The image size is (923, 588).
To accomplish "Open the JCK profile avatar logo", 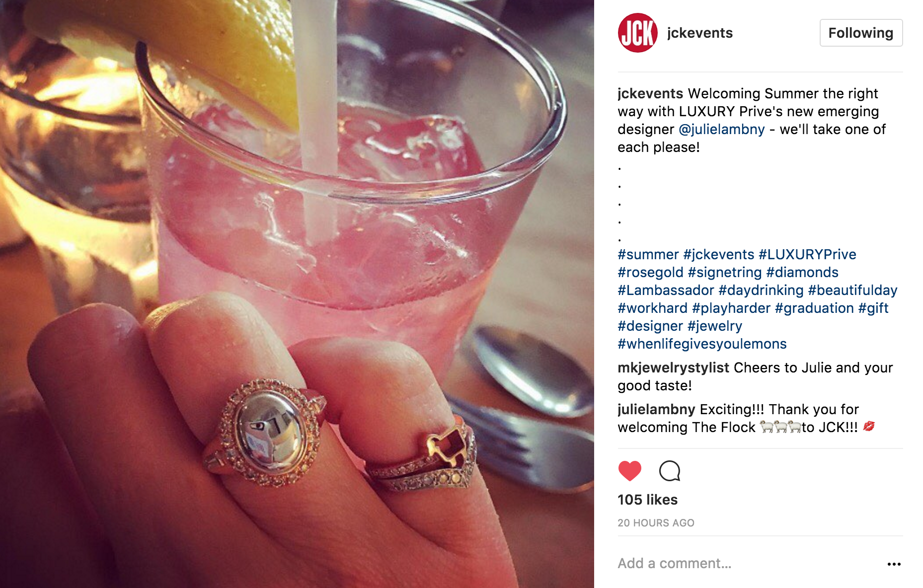I will tap(637, 33).
